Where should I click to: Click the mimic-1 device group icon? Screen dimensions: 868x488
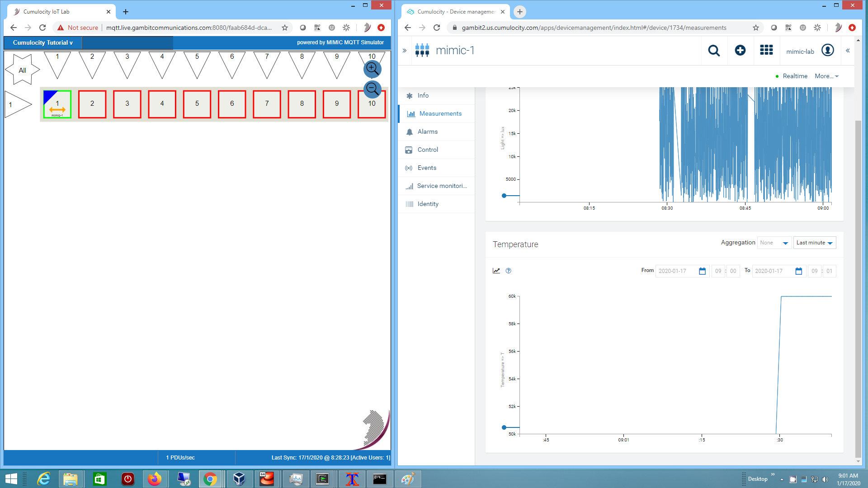coord(422,50)
